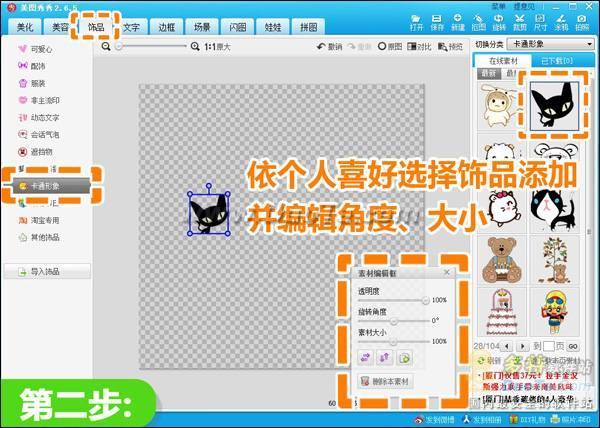Choose the 会话气泡 category
600x428 pixels.
(x=39, y=135)
